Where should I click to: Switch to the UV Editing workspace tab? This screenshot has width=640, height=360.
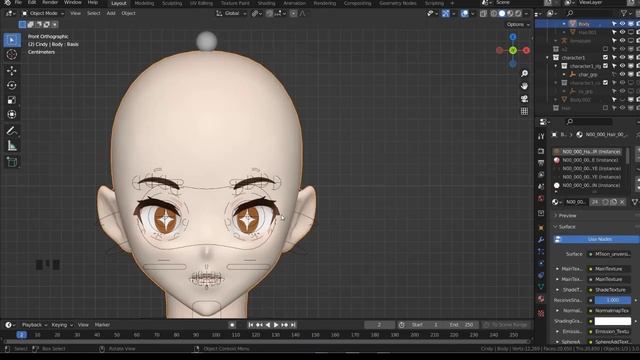pyautogui.click(x=201, y=3)
